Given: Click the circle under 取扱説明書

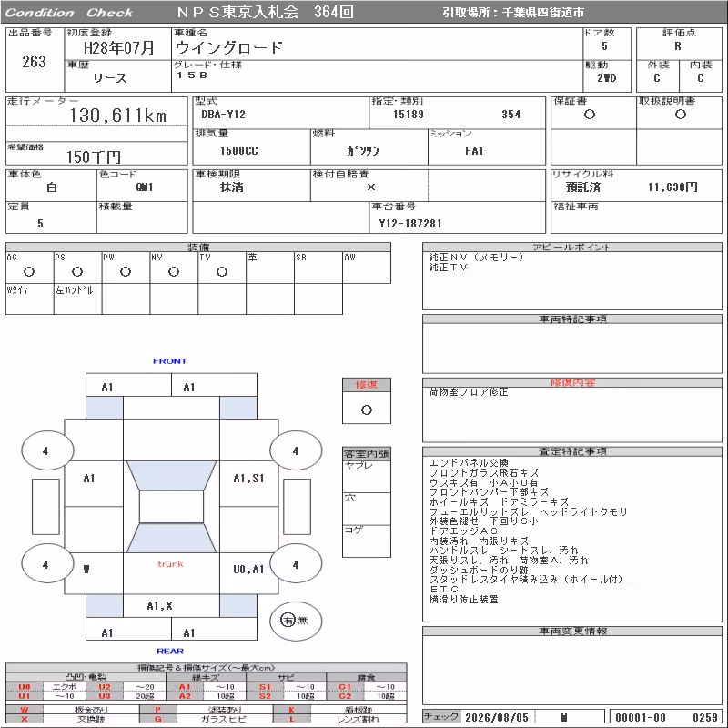Looking at the screenshot, I should pos(681,115).
